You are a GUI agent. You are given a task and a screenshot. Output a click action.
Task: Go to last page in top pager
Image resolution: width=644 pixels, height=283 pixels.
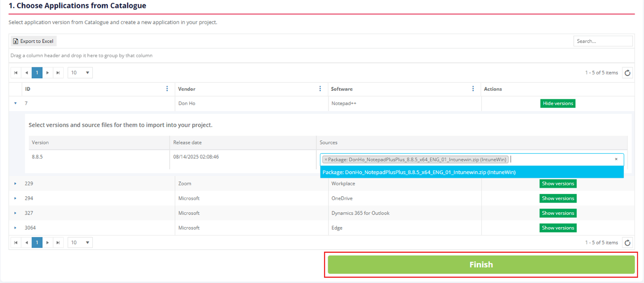point(58,73)
